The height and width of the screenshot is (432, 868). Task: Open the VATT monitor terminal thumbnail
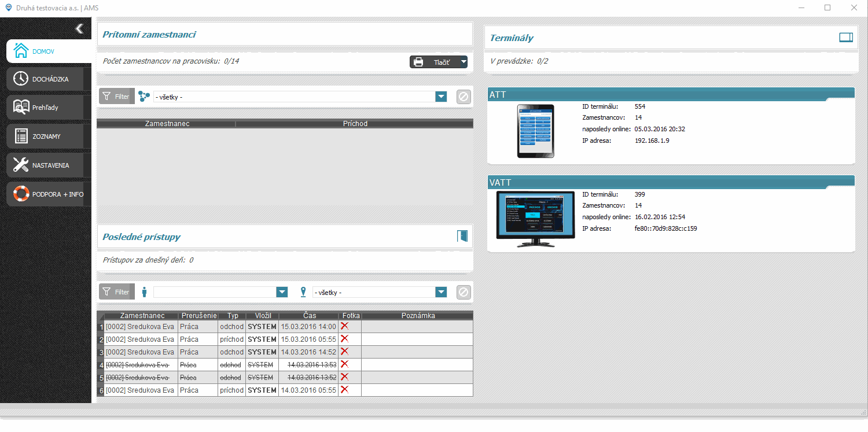(535, 219)
